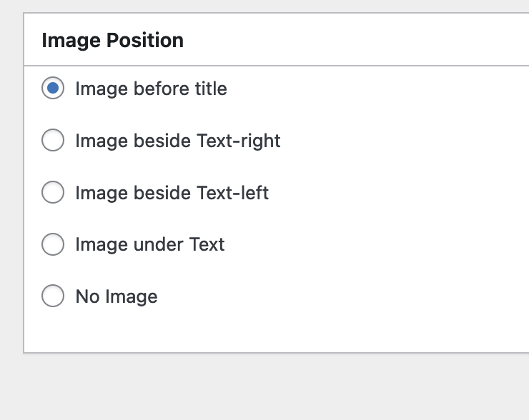Click the word 'Position' in the heading
Image resolution: width=529 pixels, height=420 pixels.
[145, 41]
